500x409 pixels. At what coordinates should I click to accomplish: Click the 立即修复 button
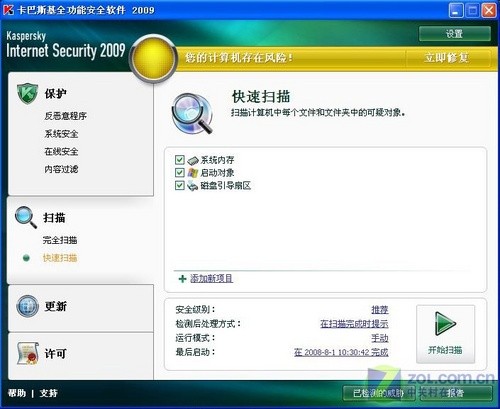point(447,58)
